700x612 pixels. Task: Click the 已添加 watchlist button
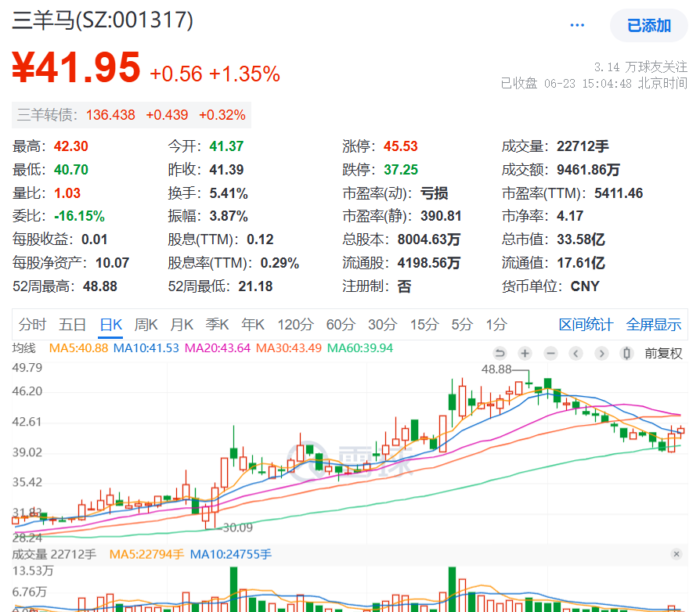coord(648,26)
